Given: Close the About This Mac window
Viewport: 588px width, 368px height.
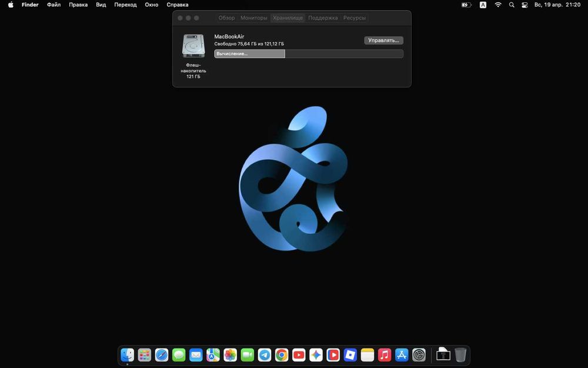Looking at the screenshot, I should click(x=180, y=18).
